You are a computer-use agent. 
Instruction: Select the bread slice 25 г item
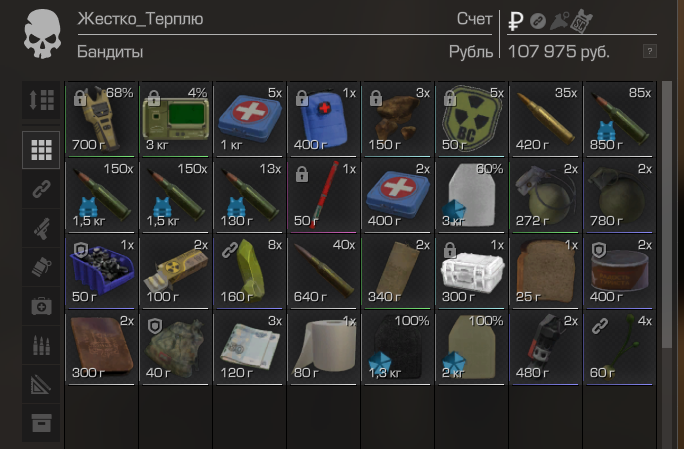pyautogui.click(x=545, y=272)
